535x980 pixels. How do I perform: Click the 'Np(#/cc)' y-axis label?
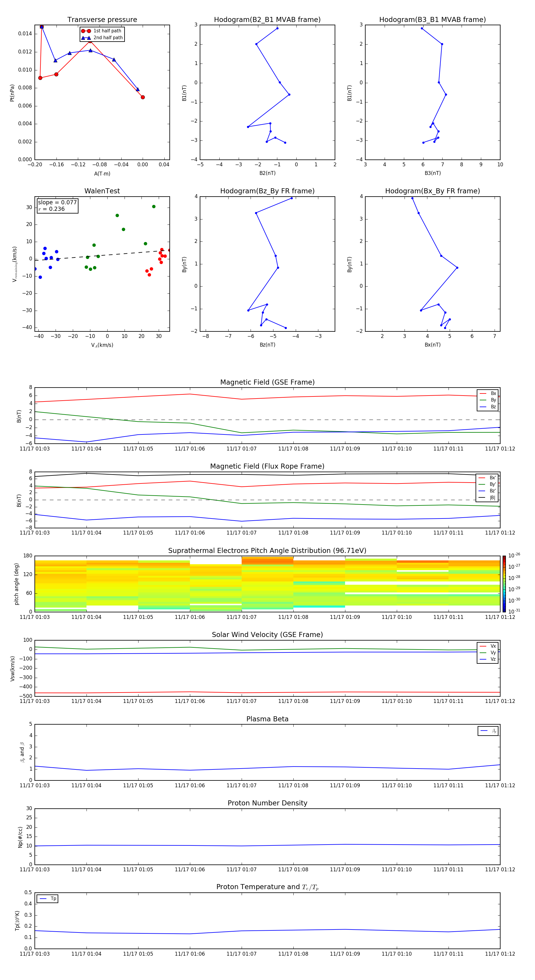(20, 837)
